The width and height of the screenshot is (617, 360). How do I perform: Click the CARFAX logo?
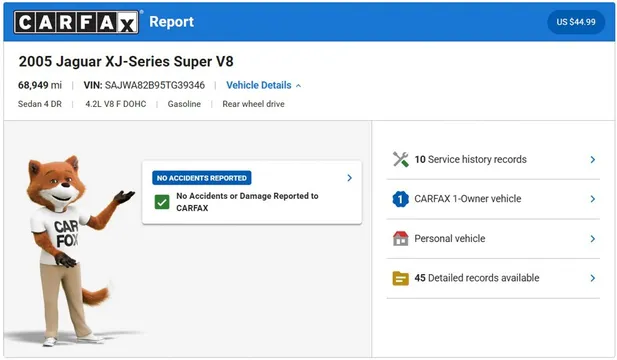[x=76, y=22]
